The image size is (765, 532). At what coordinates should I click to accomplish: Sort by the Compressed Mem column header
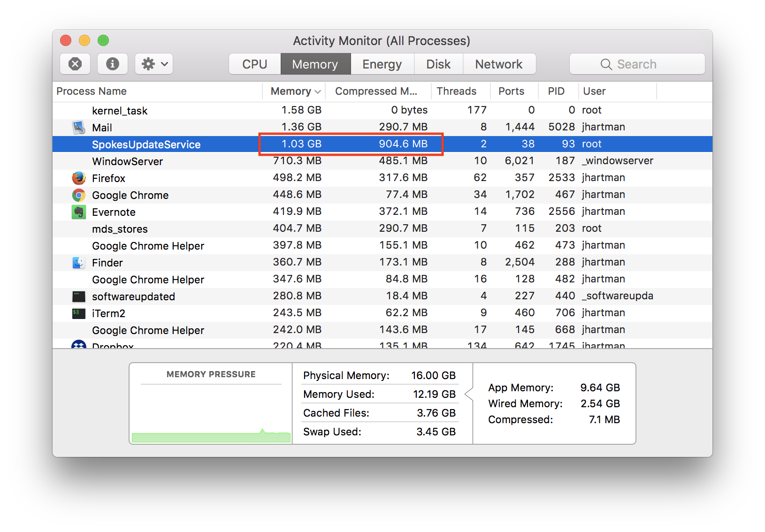[376, 91]
